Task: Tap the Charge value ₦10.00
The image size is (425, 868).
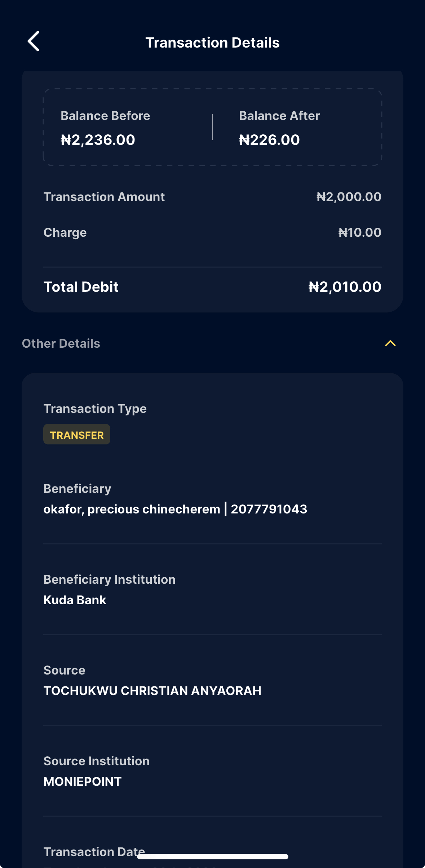Action: (x=359, y=232)
